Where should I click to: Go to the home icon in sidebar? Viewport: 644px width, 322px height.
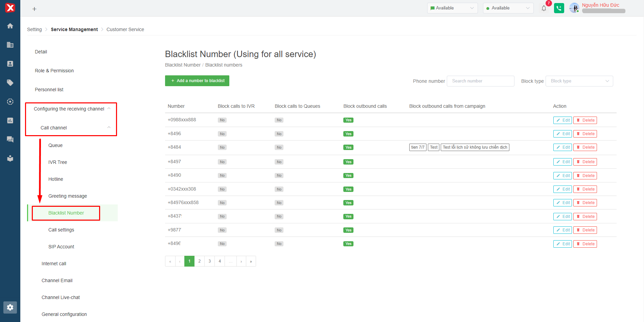[x=10, y=26]
